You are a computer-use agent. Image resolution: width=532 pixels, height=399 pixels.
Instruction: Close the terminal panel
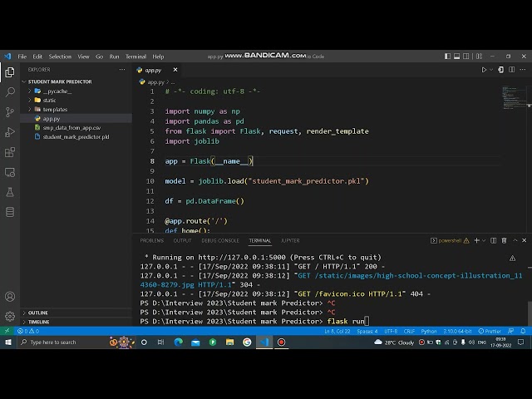tap(525, 240)
